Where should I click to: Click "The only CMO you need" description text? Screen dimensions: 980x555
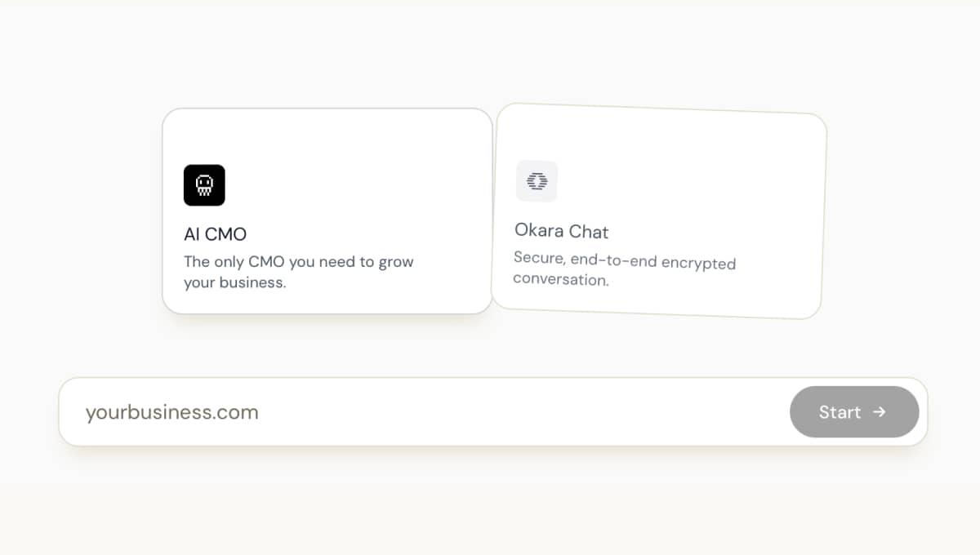298,262
